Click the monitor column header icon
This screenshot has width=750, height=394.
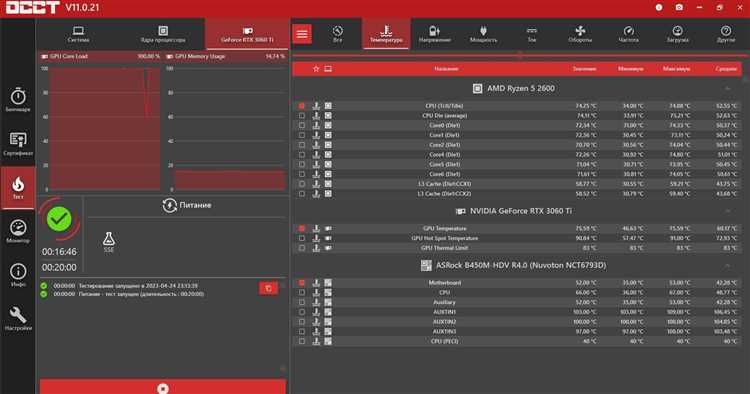click(x=328, y=69)
